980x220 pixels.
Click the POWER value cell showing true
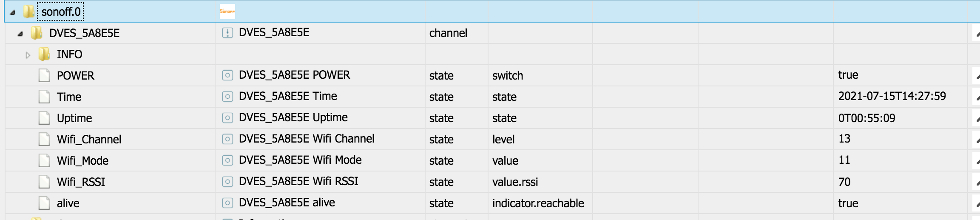tap(848, 75)
